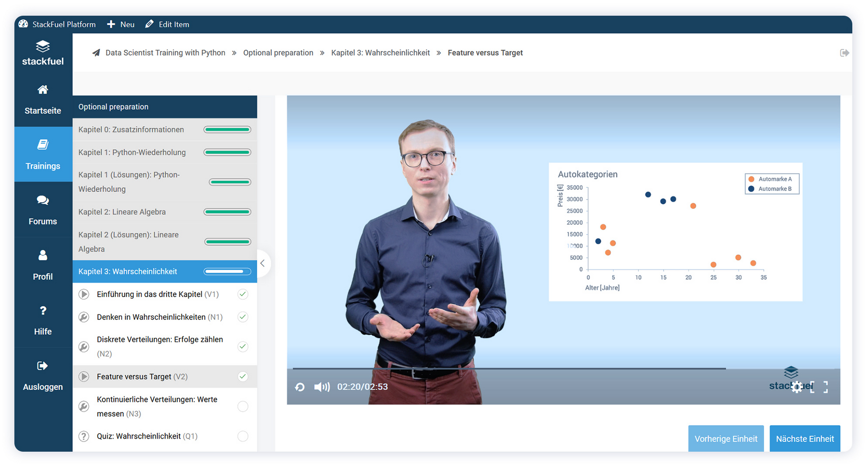868x470 pixels.
Task: Click the exit icon at top right
Action: click(x=844, y=53)
